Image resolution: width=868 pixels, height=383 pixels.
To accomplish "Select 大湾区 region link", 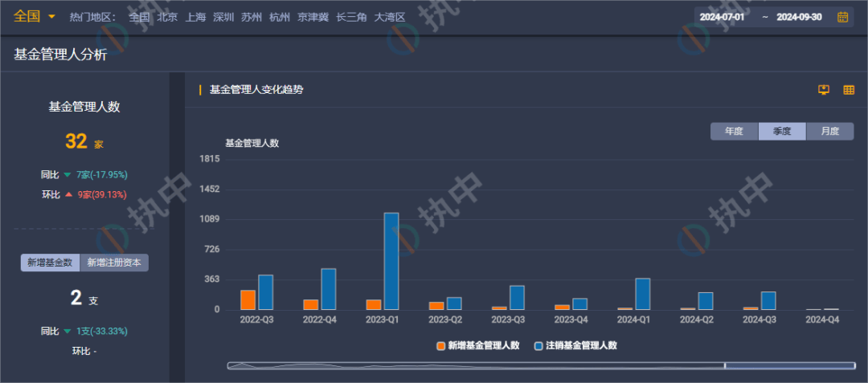I will (x=390, y=17).
